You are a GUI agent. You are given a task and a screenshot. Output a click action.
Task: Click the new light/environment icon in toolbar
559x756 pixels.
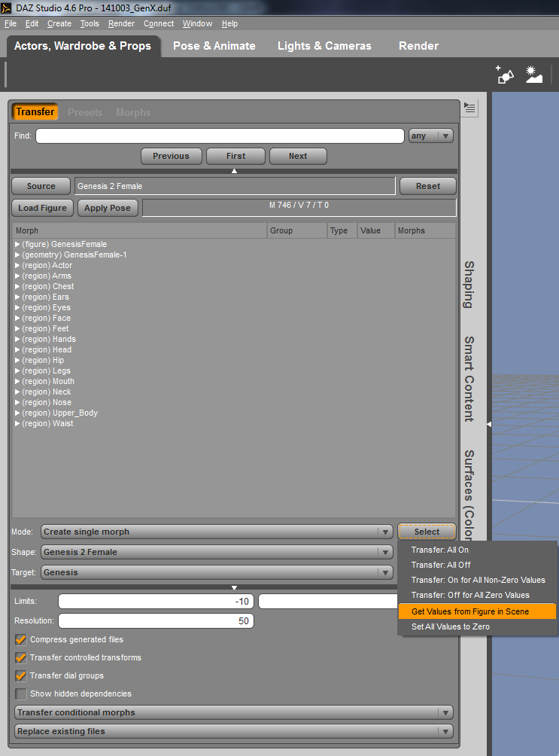click(533, 75)
